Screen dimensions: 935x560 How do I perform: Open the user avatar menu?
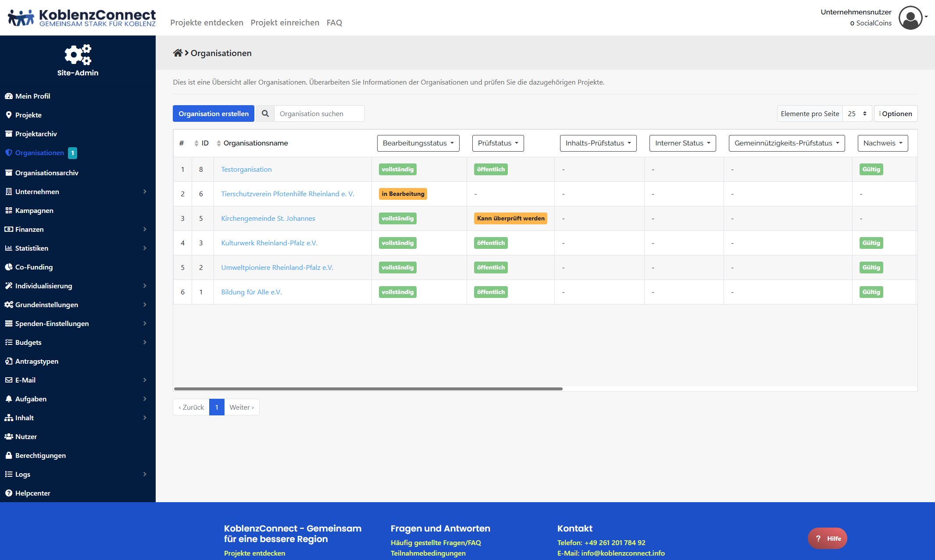pos(911,18)
